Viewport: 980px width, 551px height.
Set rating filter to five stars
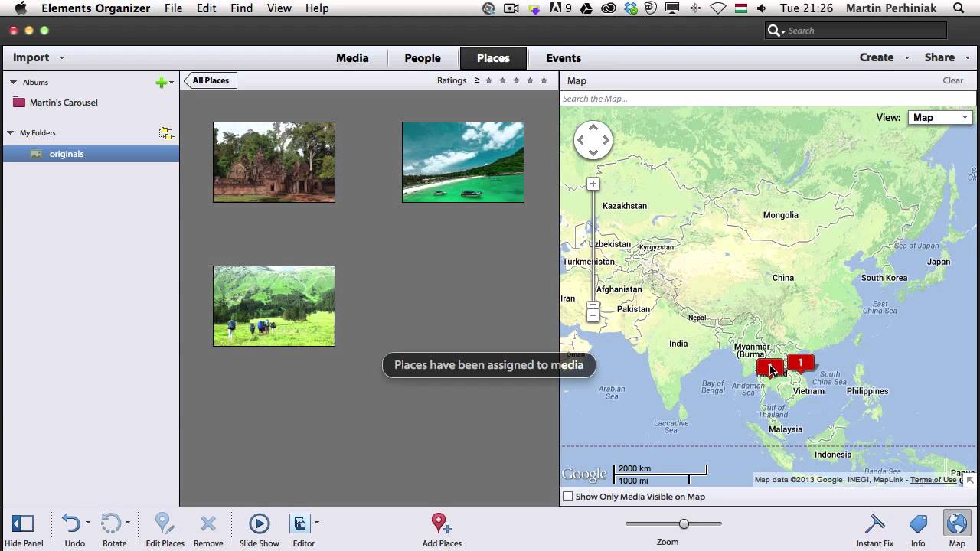544,80
